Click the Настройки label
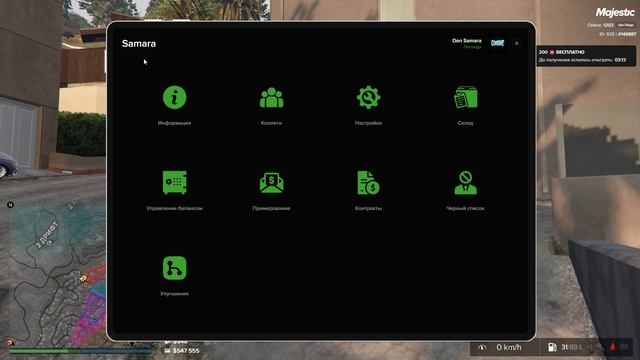Image resolution: width=640 pixels, height=360 pixels. 368,123
